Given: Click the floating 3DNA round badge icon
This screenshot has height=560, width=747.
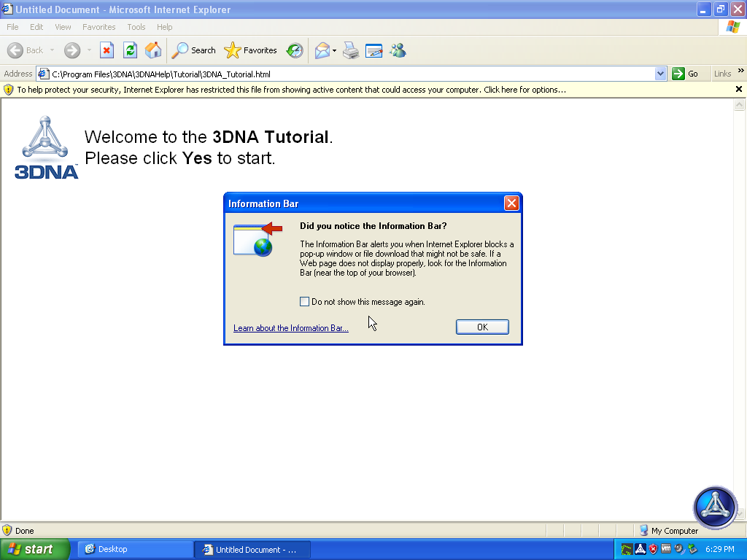Looking at the screenshot, I should click(x=715, y=507).
